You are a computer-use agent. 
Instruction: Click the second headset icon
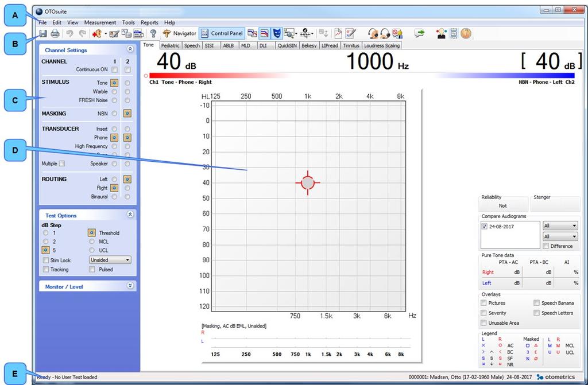click(x=385, y=34)
